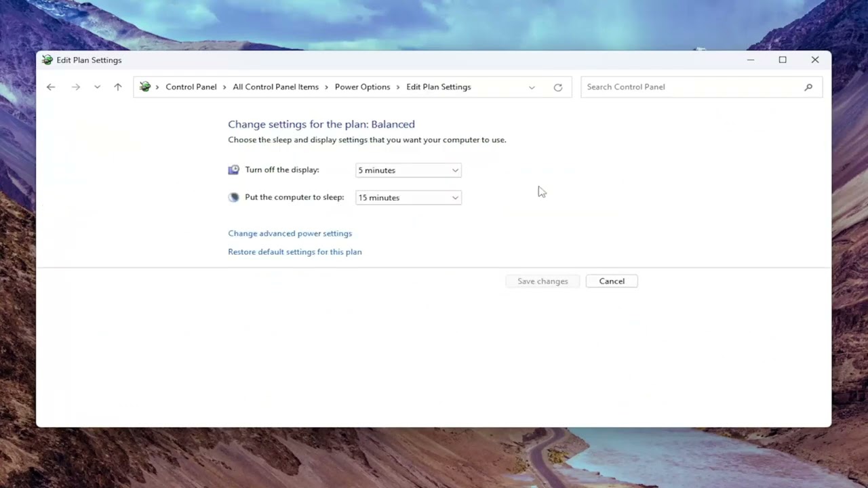Refresh the Edit Plan Settings page
This screenshot has height=488, width=868.
pos(558,87)
